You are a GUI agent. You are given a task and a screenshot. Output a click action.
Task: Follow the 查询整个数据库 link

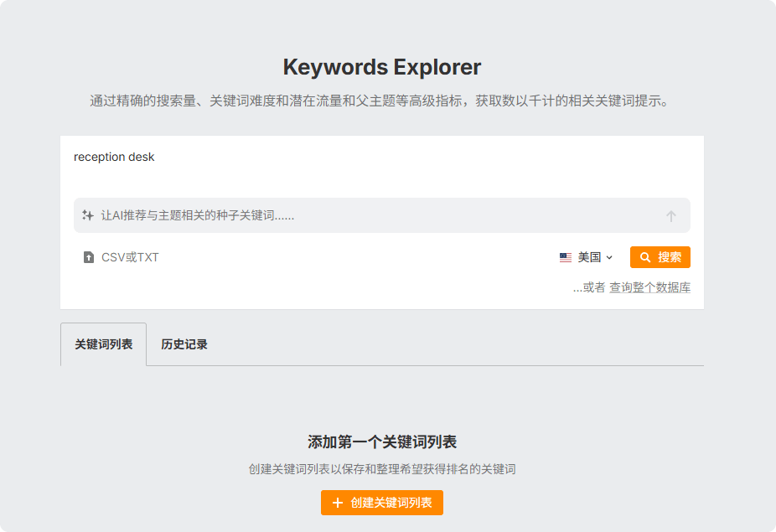pos(649,287)
